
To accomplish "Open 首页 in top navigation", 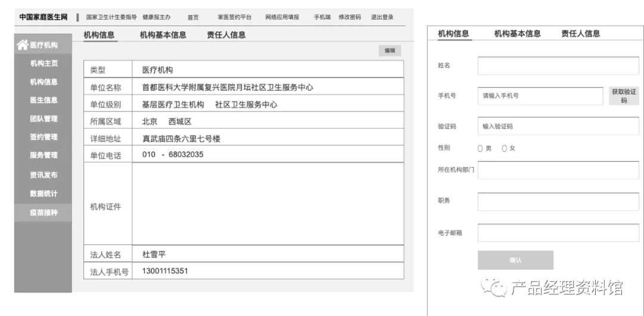I will pyautogui.click(x=193, y=17).
